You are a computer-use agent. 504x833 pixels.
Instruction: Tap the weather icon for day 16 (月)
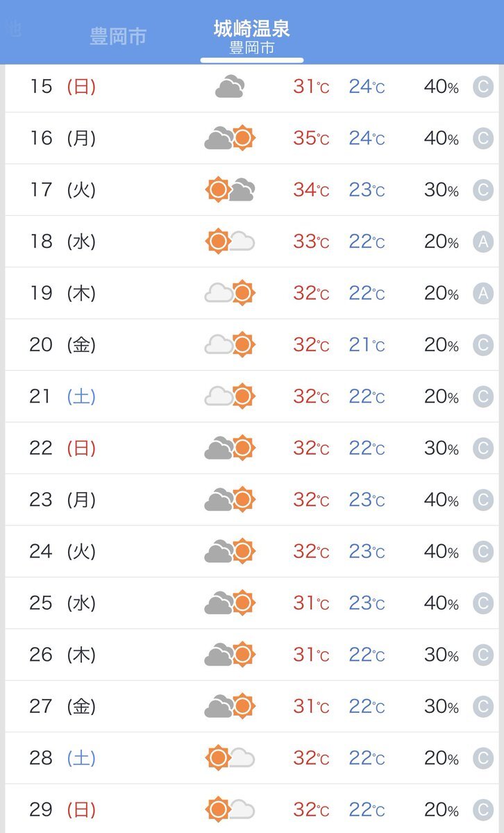tap(230, 138)
